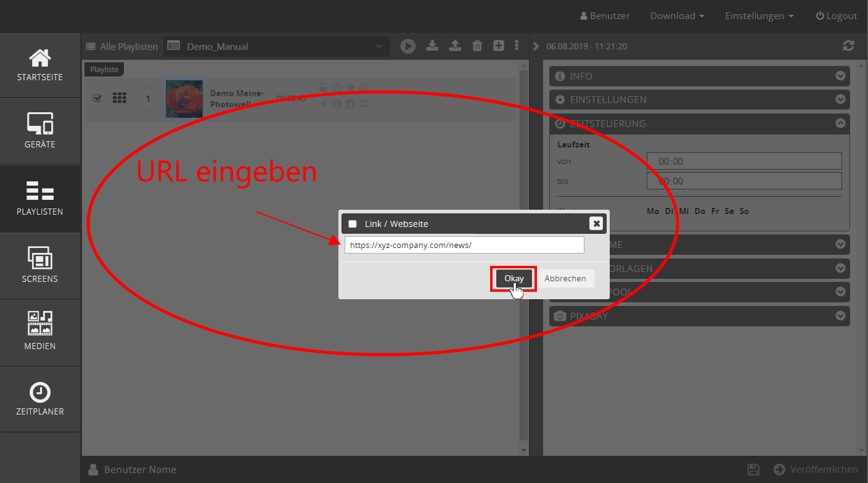Add new item with the plus icon
The height and width of the screenshot is (483, 868).
click(499, 46)
